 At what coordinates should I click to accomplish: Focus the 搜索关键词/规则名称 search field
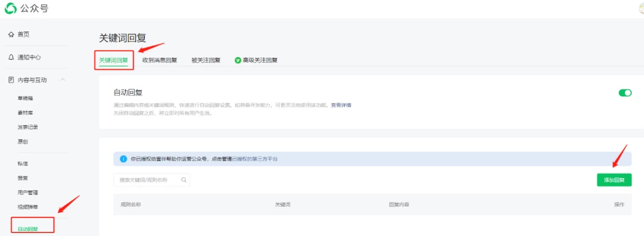click(151, 180)
